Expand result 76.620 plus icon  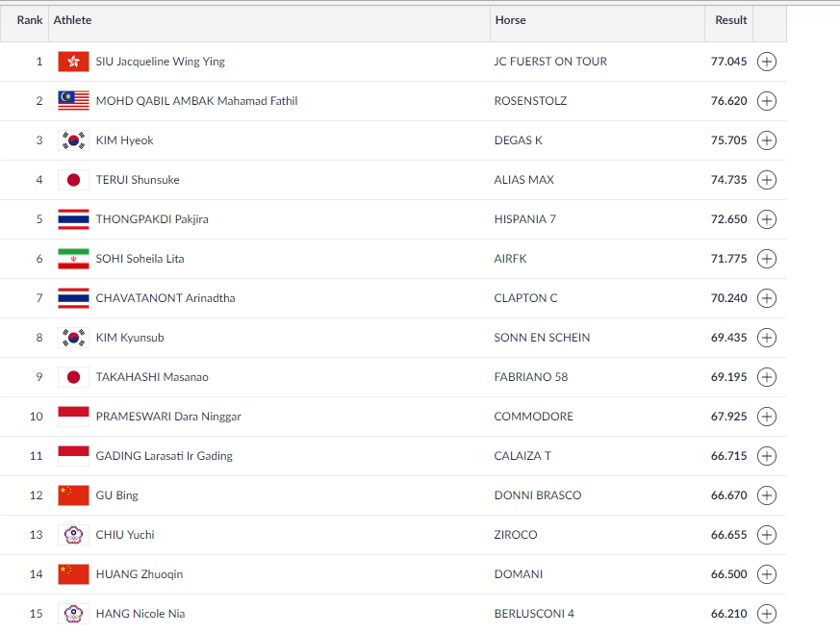(767, 101)
